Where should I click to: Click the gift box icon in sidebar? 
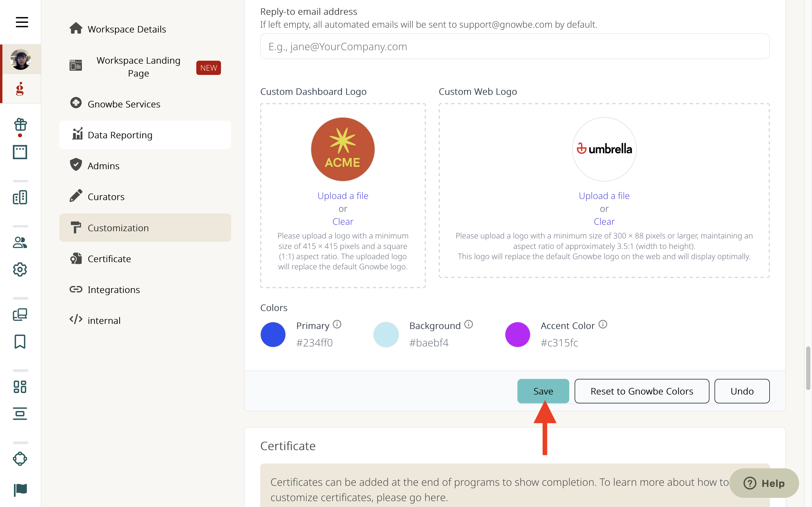coord(20,124)
